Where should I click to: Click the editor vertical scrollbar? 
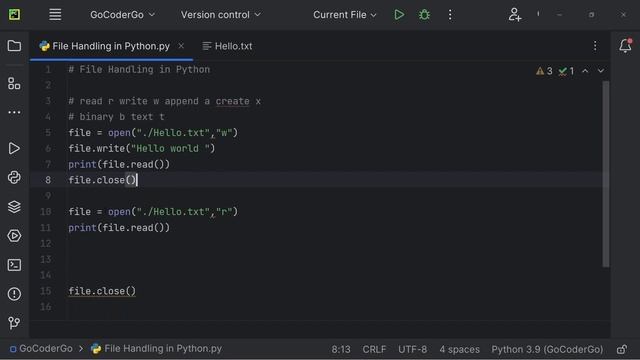[x=606, y=174]
